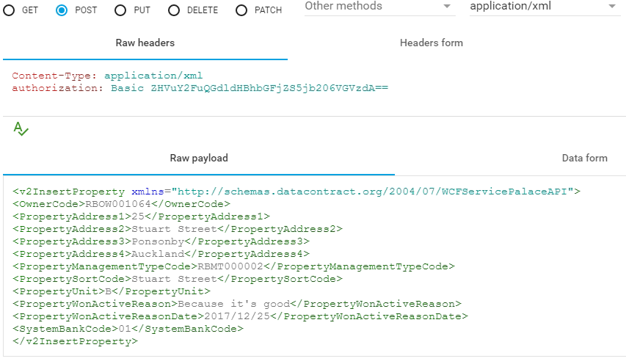
Task: Click the OwnerCode line in payload editor
Action: (x=121, y=204)
